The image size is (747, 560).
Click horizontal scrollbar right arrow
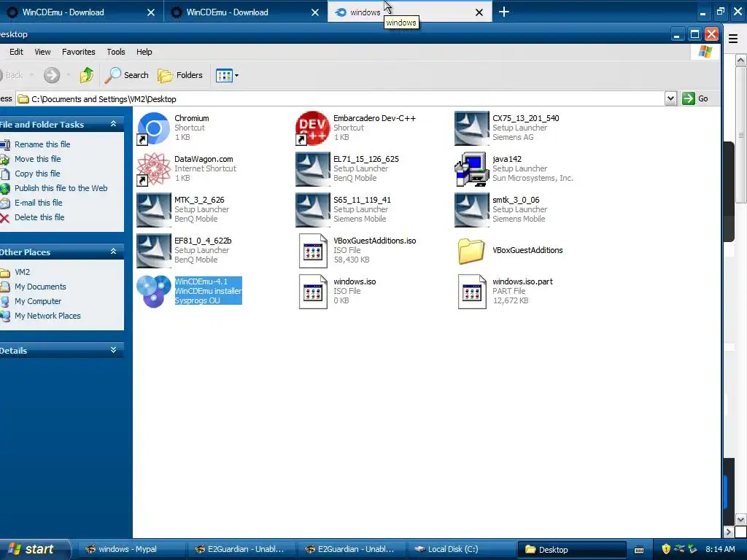coord(729,532)
